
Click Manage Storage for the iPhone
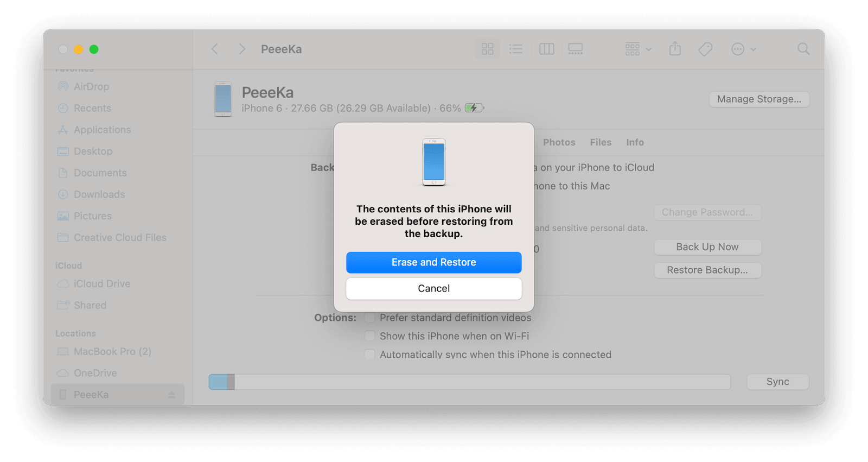(x=758, y=99)
